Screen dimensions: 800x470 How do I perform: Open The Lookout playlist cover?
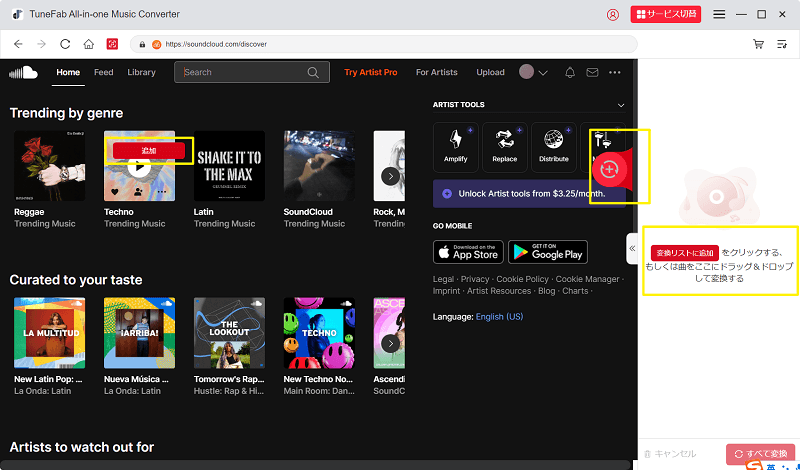tap(229, 333)
